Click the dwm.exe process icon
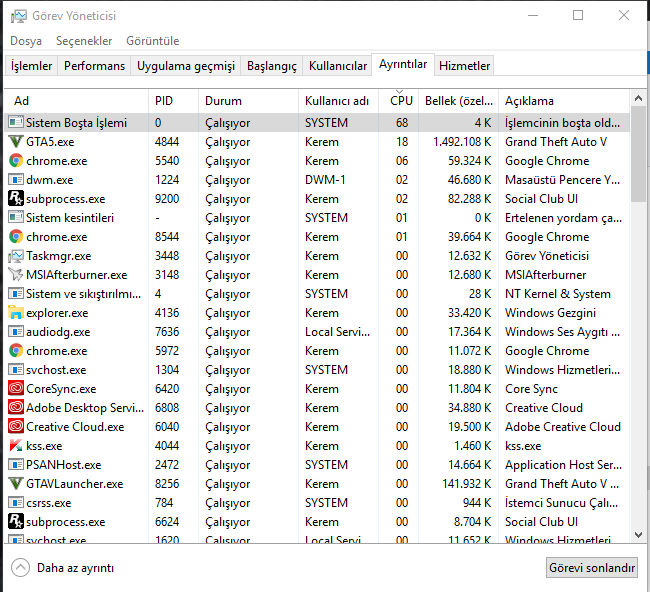The image size is (650, 592). point(16,180)
